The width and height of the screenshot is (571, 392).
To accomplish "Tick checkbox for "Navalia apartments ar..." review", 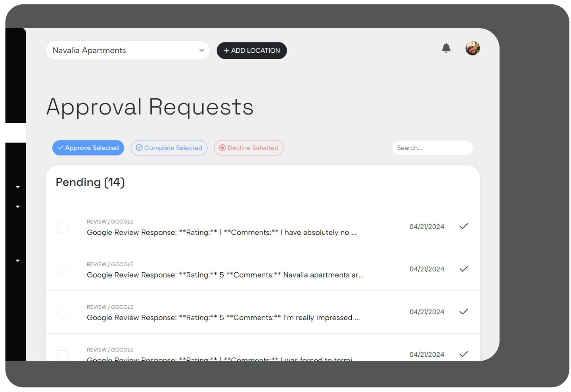I will [x=62, y=270].
